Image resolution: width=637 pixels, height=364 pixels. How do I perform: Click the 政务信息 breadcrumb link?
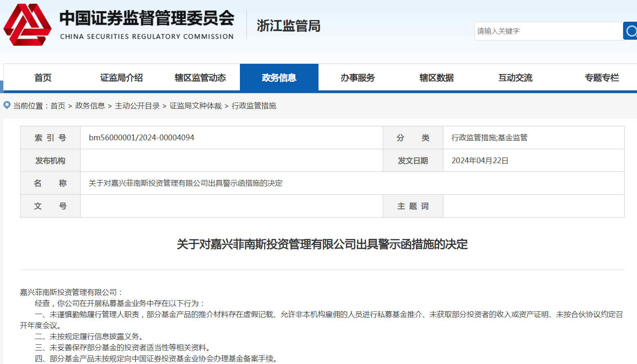coord(90,106)
